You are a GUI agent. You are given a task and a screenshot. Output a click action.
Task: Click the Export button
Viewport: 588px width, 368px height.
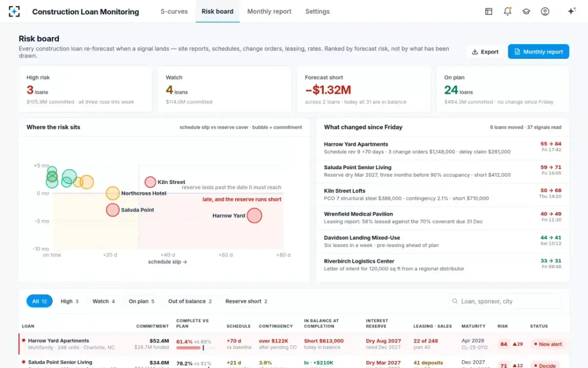click(x=485, y=52)
